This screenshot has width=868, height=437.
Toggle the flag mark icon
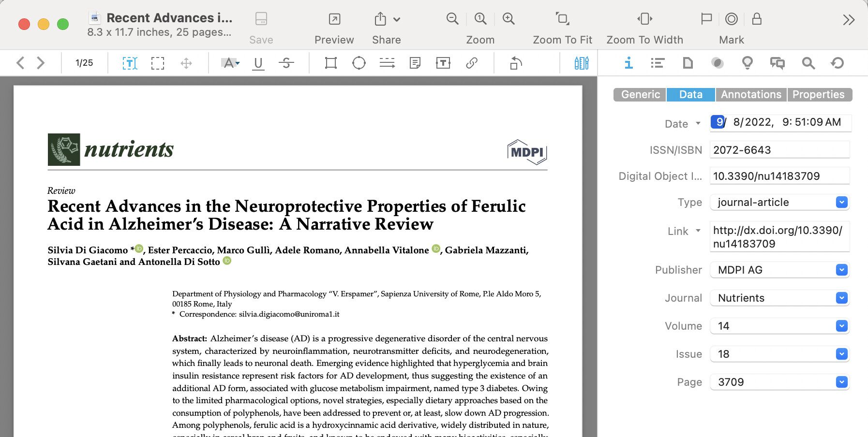706,19
